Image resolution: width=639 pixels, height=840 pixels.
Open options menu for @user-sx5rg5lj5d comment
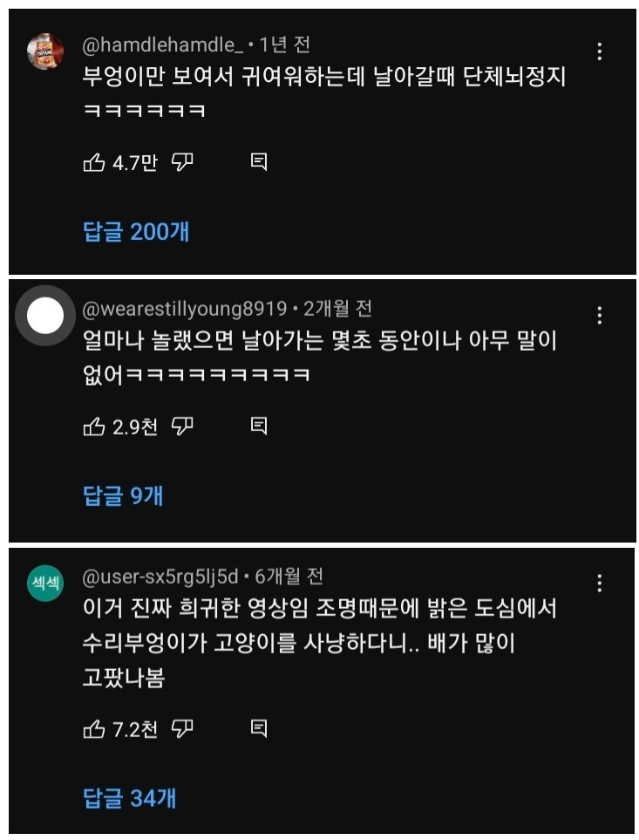click(600, 583)
